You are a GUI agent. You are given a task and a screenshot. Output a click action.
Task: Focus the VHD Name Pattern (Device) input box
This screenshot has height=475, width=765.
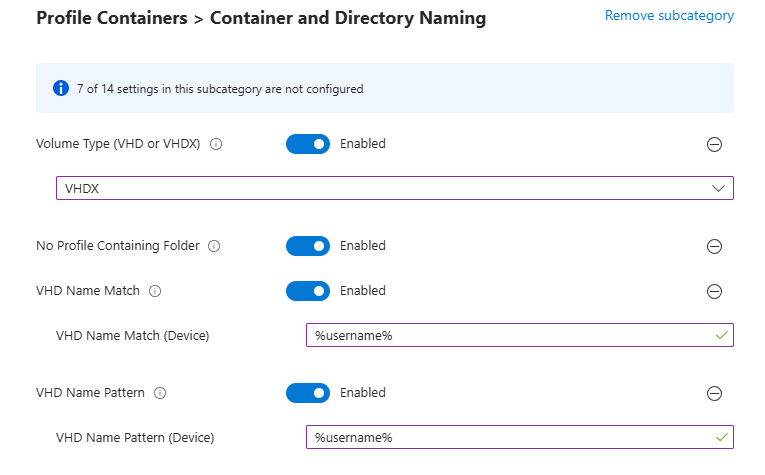(x=510, y=437)
